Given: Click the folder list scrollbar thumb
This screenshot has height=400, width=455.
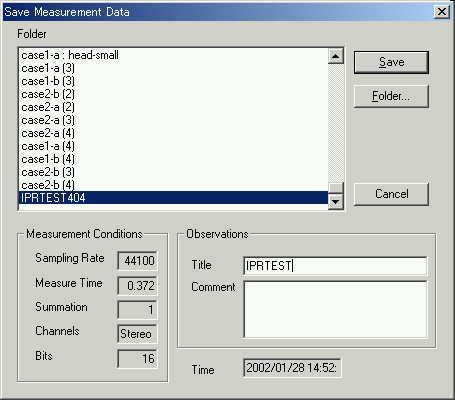Looking at the screenshot, I should (x=336, y=188).
